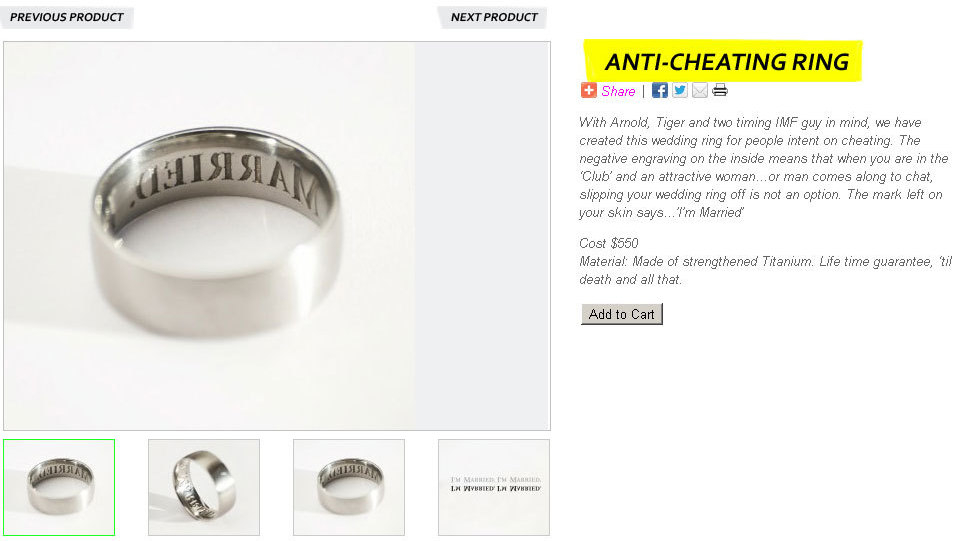Viewport: 964px width, 541px height.
Task: Click the pink Share link
Action: (x=618, y=91)
